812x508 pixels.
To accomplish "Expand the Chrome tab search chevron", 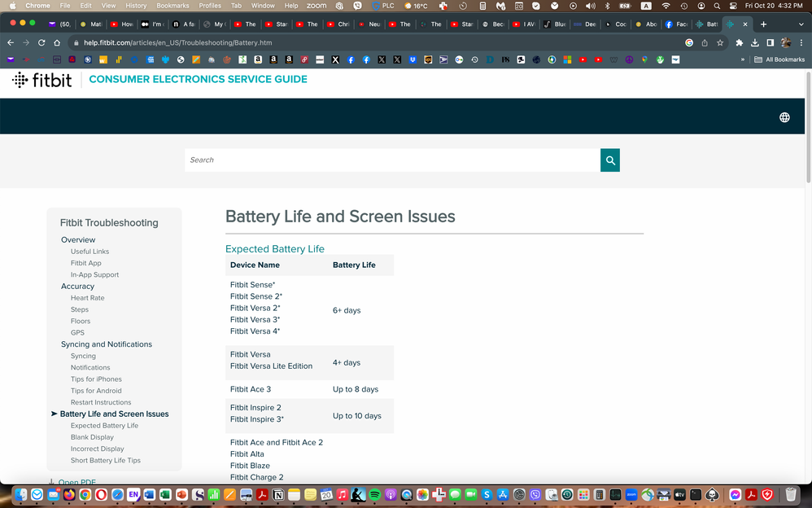I will [x=801, y=24].
